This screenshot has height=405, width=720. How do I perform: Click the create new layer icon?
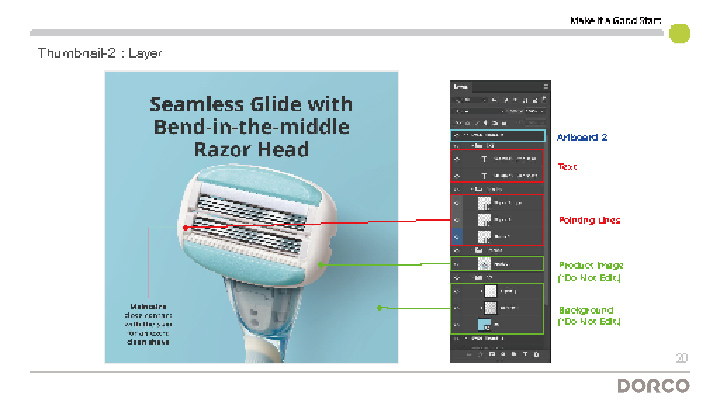[x=525, y=354]
